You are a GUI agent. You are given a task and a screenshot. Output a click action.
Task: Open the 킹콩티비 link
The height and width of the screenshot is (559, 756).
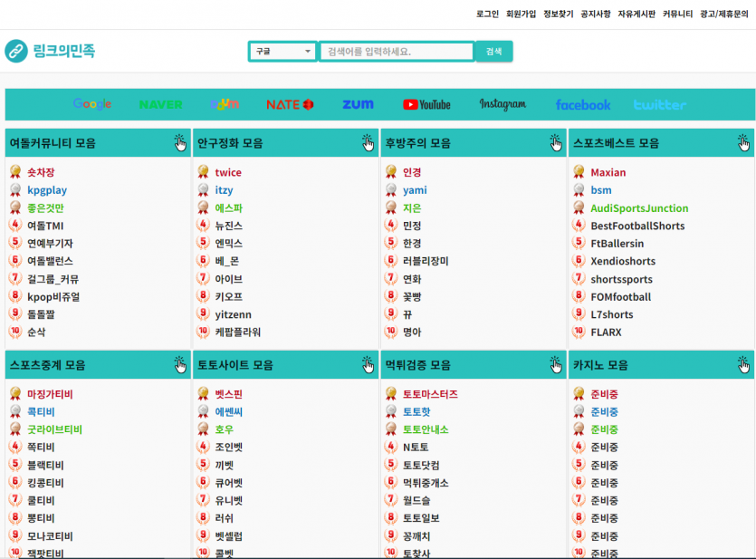[x=45, y=483]
